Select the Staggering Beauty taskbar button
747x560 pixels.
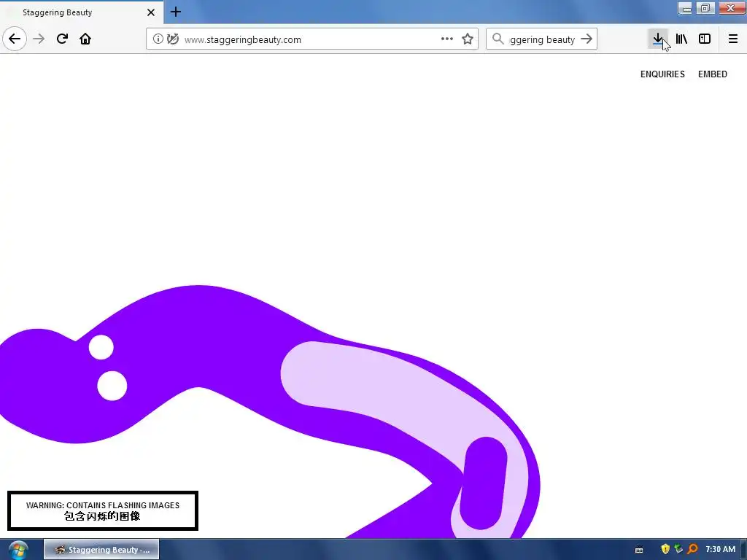101,550
